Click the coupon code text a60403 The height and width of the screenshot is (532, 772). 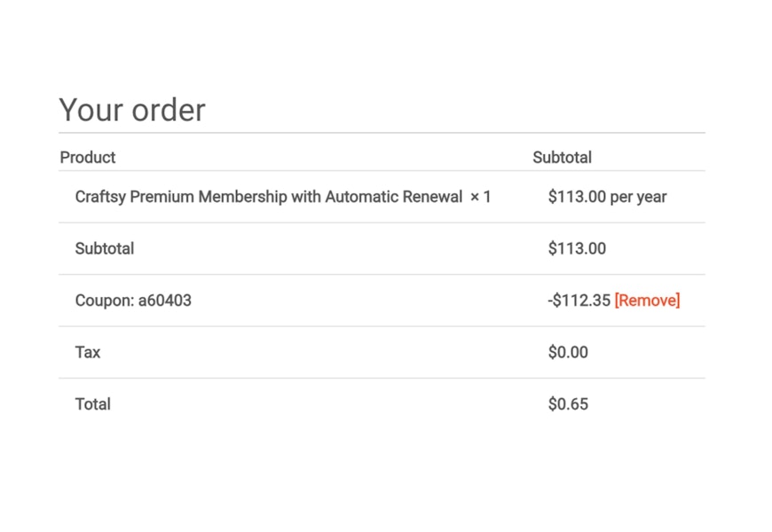165,301
